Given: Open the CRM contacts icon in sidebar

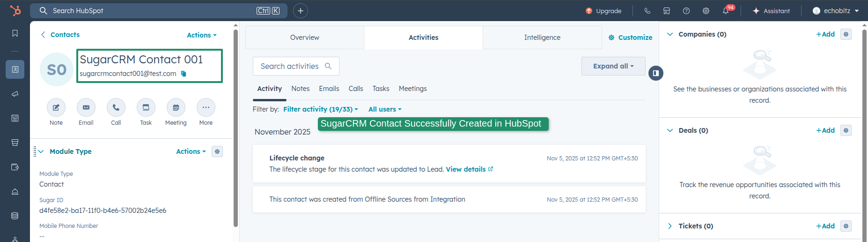Looking at the screenshot, I should coord(15,69).
